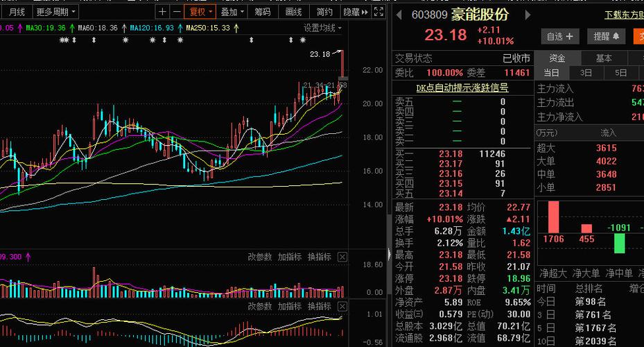Click 换指标 in volume panel
The image size is (644, 347).
click(x=320, y=257)
